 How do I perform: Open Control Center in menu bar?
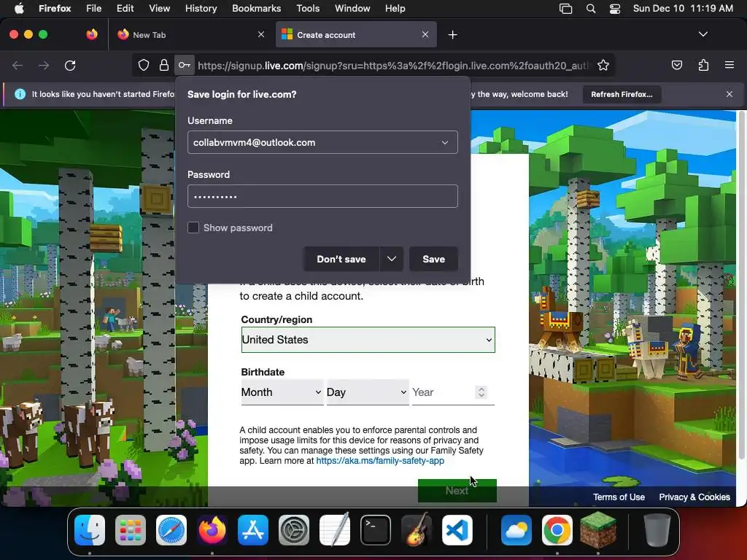click(614, 9)
